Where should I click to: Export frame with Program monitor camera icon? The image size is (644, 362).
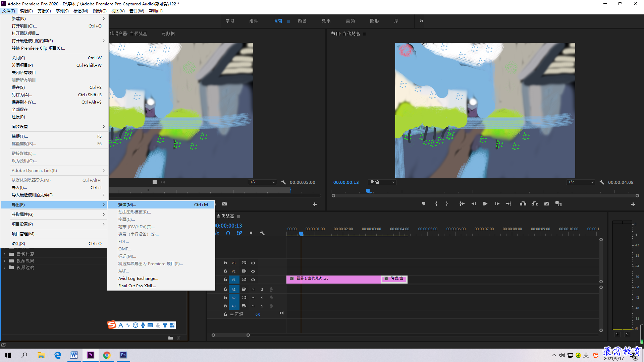(547, 204)
